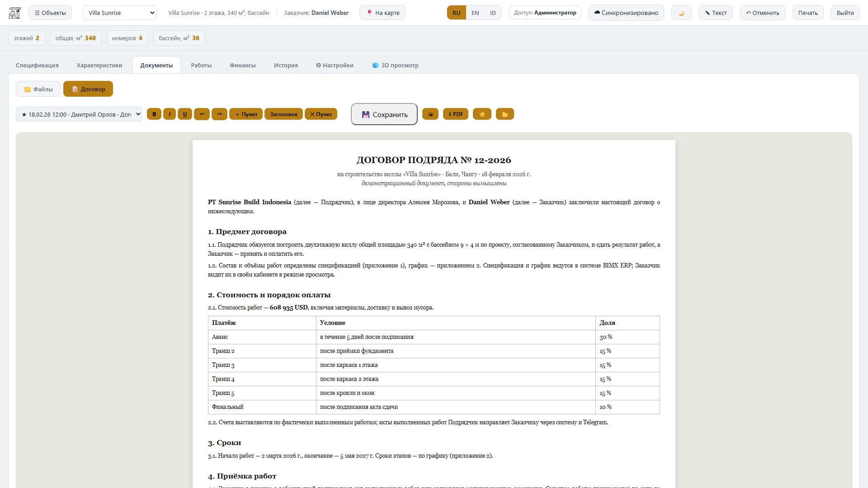
Task: Open the История tab
Action: coord(286,65)
